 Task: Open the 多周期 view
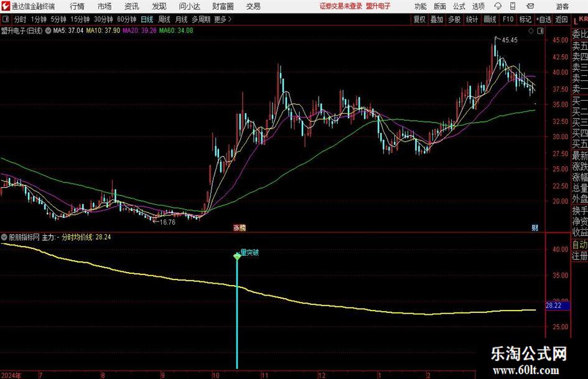201,19
